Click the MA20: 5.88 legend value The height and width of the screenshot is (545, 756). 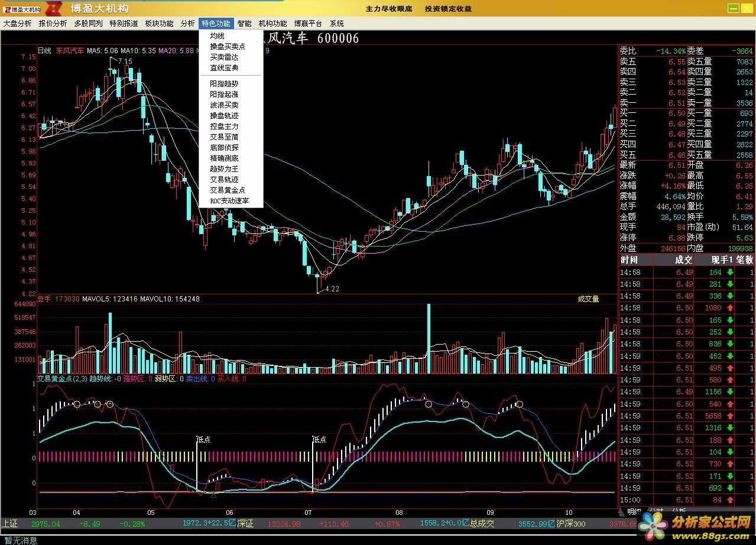(176, 51)
